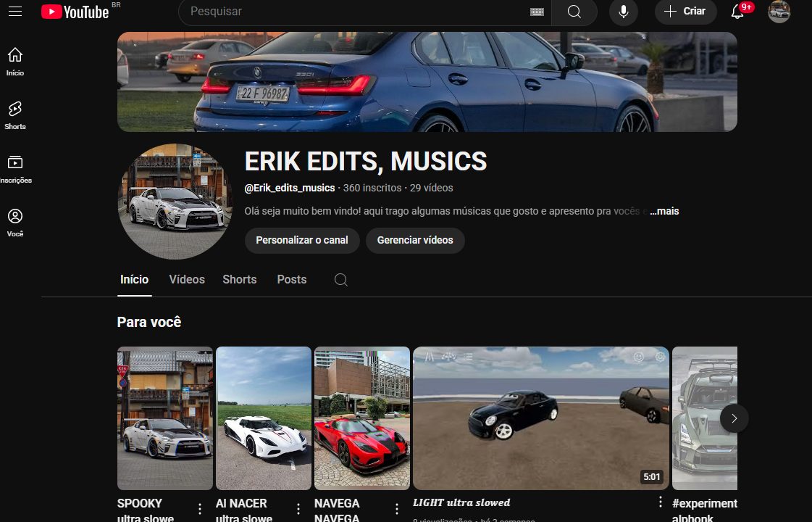Screen dimensions: 812x522
Task: Click the SPOOKY ultra slowed title
Action: (146, 510)
